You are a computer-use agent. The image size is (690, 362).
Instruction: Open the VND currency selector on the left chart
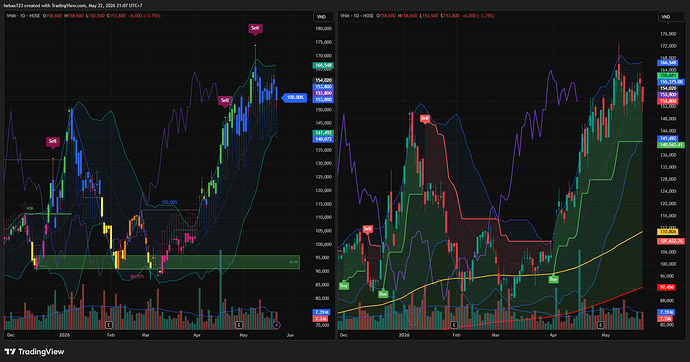coord(322,17)
